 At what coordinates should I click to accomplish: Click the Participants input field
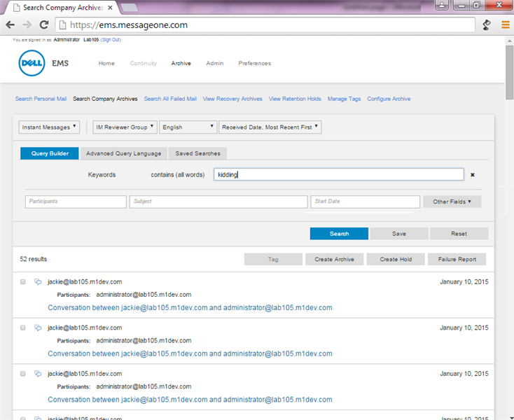[x=76, y=202]
